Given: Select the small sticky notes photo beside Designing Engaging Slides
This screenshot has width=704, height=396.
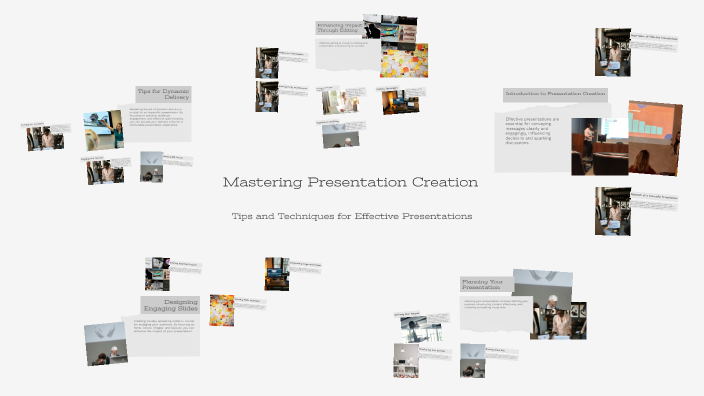Looking at the screenshot, I should tap(222, 310).
